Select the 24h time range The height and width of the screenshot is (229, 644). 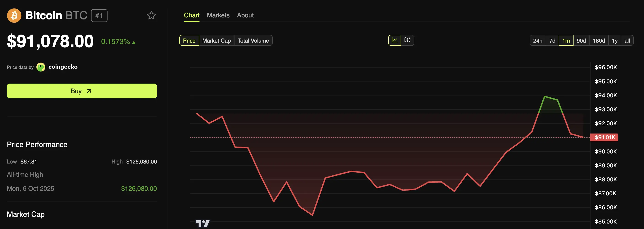537,40
